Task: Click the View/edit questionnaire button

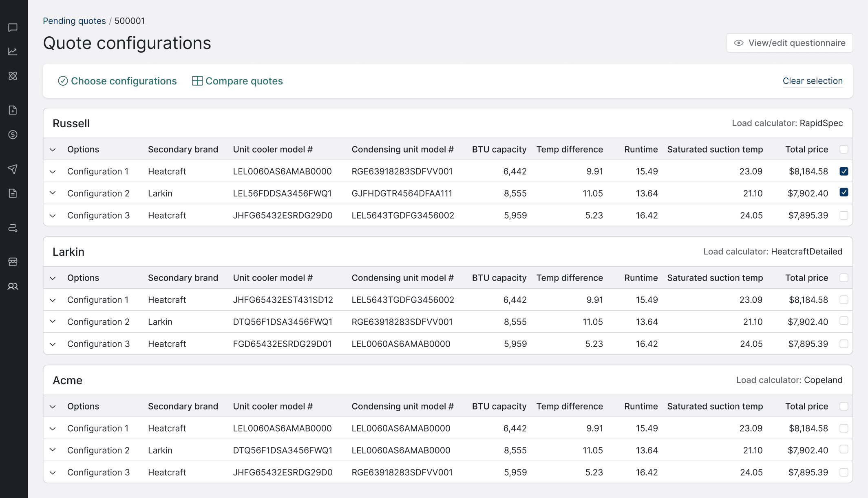Action: pos(789,43)
